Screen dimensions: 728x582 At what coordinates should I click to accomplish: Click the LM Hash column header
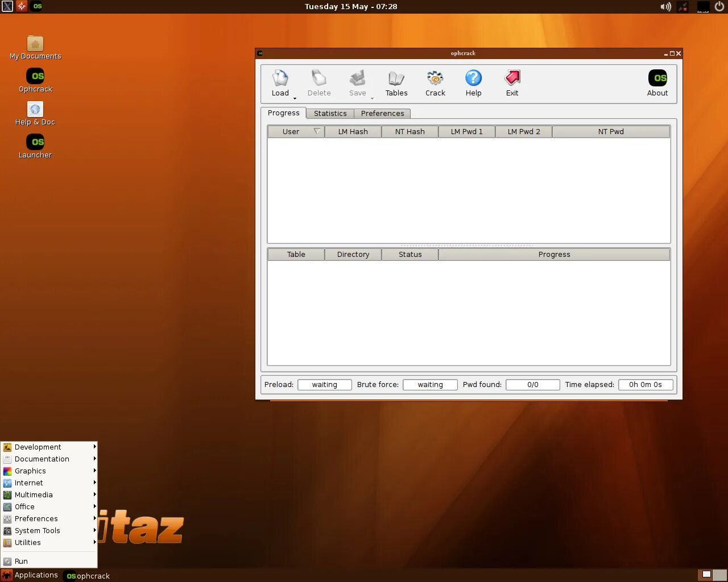[x=353, y=131]
